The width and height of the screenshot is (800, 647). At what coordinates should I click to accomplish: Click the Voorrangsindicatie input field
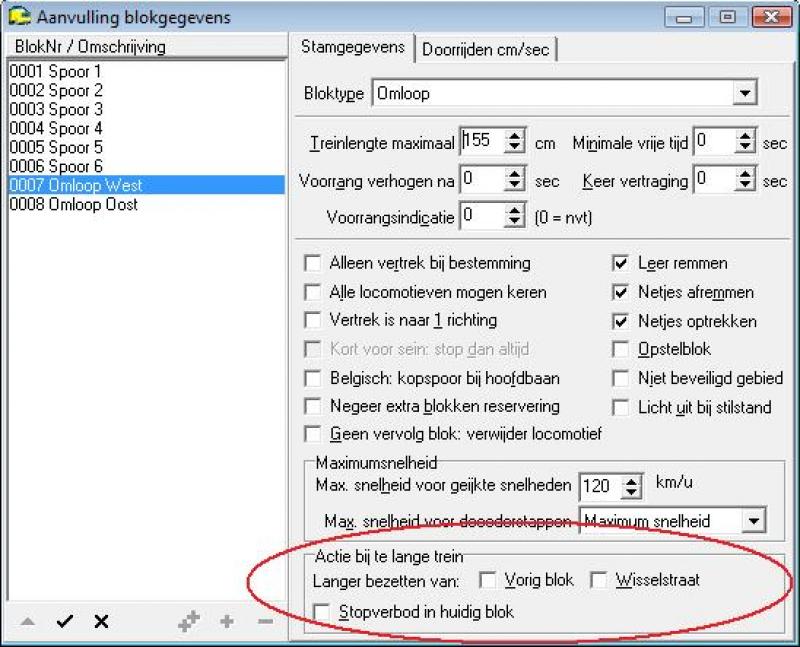point(480,216)
